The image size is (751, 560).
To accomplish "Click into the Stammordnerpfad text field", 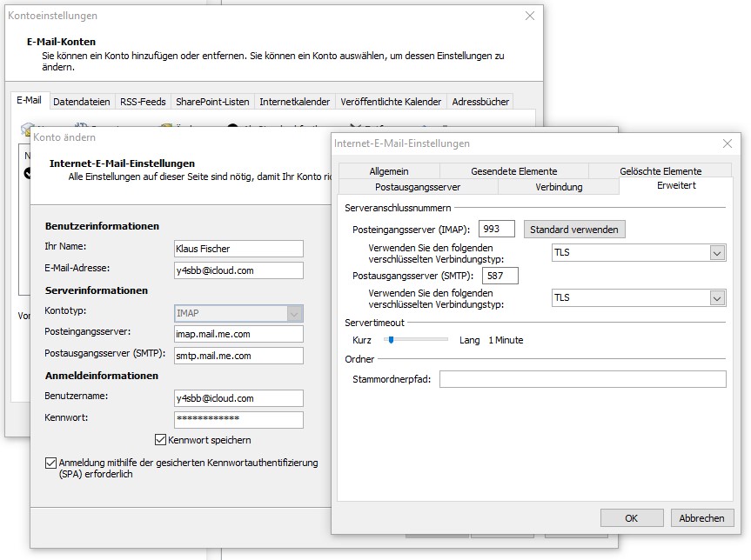I will pyautogui.click(x=582, y=379).
